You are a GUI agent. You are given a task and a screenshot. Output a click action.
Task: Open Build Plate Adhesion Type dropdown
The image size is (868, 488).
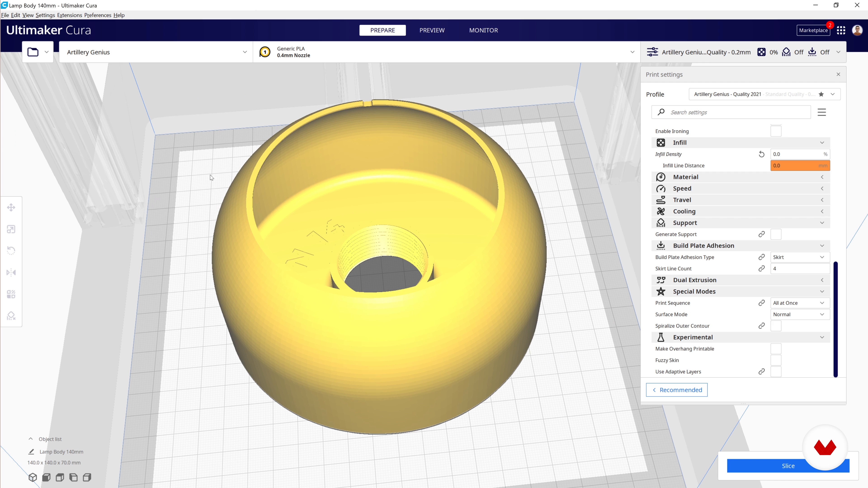click(x=800, y=257)
